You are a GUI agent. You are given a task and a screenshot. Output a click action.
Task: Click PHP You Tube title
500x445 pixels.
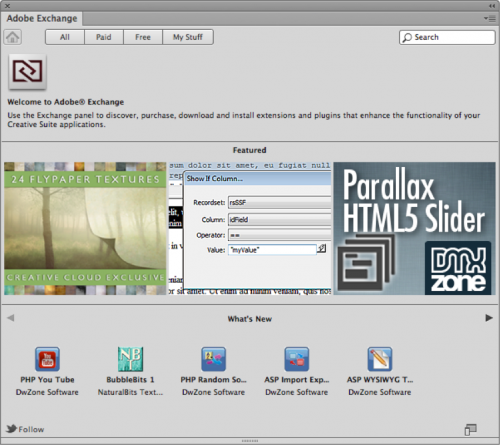point(47,380)
